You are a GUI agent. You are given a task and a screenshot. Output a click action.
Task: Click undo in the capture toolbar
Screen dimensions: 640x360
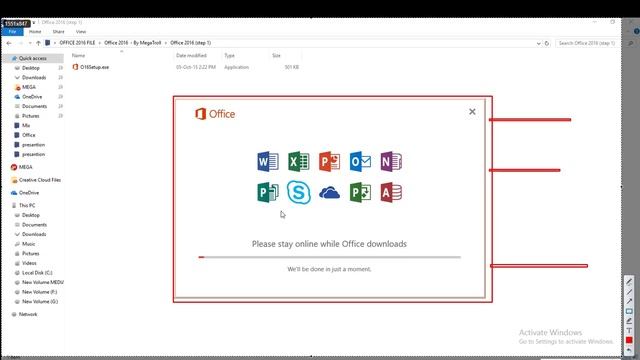coord(629,350)
